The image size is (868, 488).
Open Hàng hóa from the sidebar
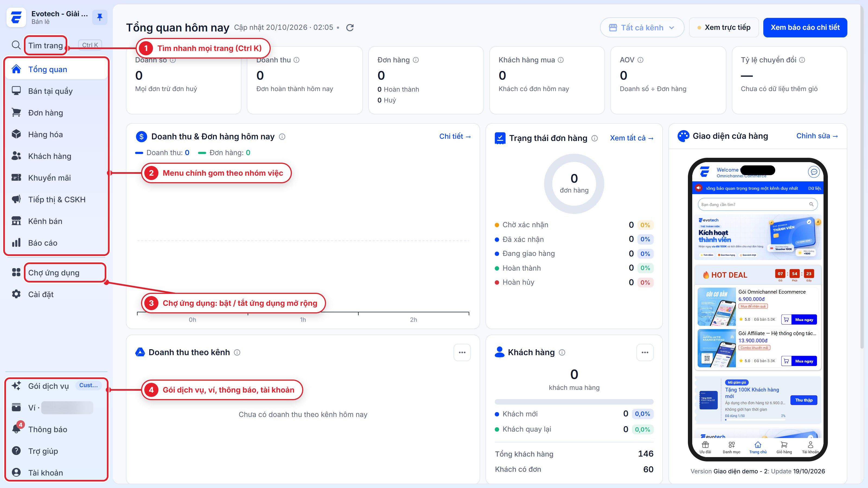pos(56,134)
